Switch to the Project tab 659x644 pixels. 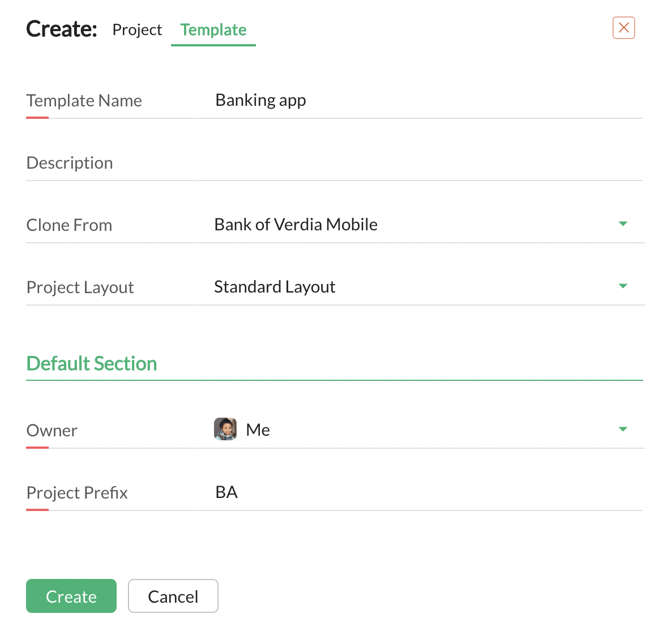(x=137, y=29)
